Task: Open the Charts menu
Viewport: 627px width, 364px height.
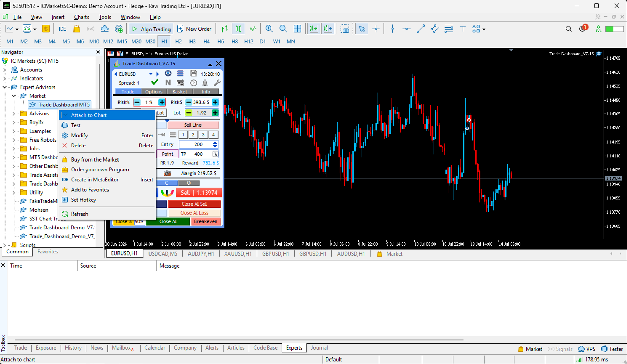Action: 82,17
